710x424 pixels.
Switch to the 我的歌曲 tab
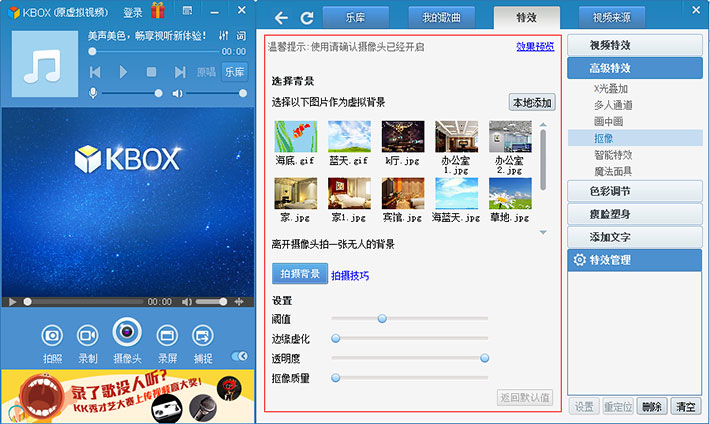441,18
